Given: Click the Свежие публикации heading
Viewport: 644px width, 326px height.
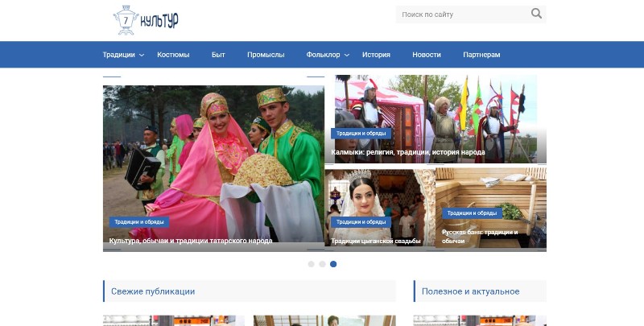Looking at the screenshot, I should [153, 291].
